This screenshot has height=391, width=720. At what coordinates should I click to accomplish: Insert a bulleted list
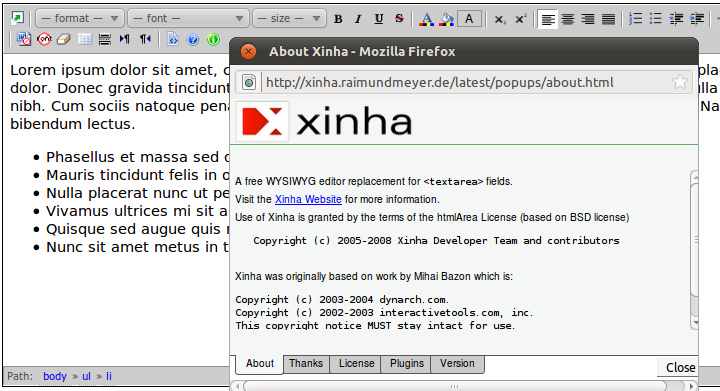click(x=656, y=19)
